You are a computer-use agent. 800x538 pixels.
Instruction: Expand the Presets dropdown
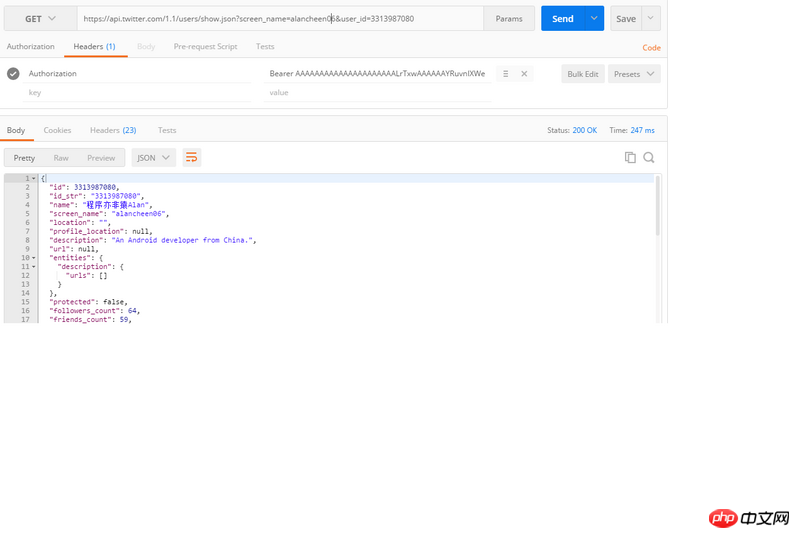634,74
